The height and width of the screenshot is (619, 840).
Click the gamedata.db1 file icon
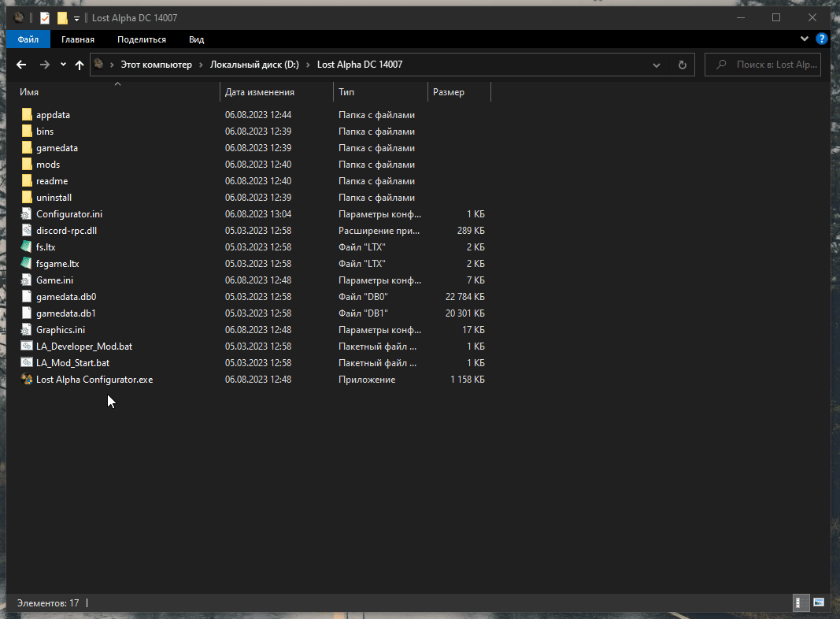(26, 313)
